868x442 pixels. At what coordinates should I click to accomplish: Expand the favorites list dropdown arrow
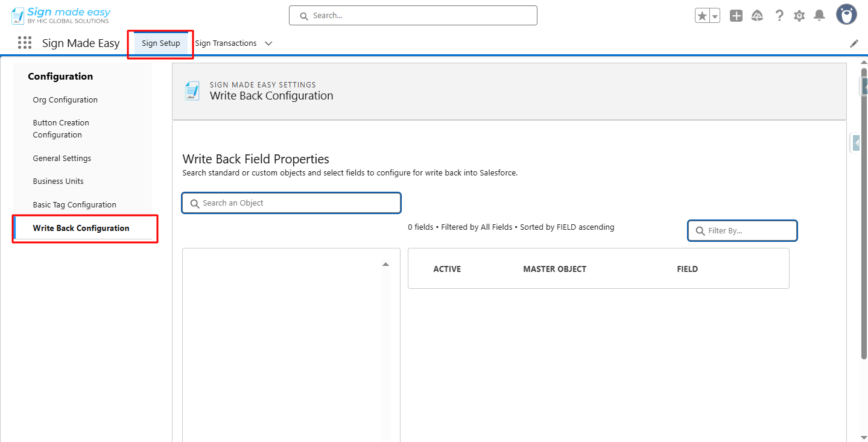[x=715, y=16]
